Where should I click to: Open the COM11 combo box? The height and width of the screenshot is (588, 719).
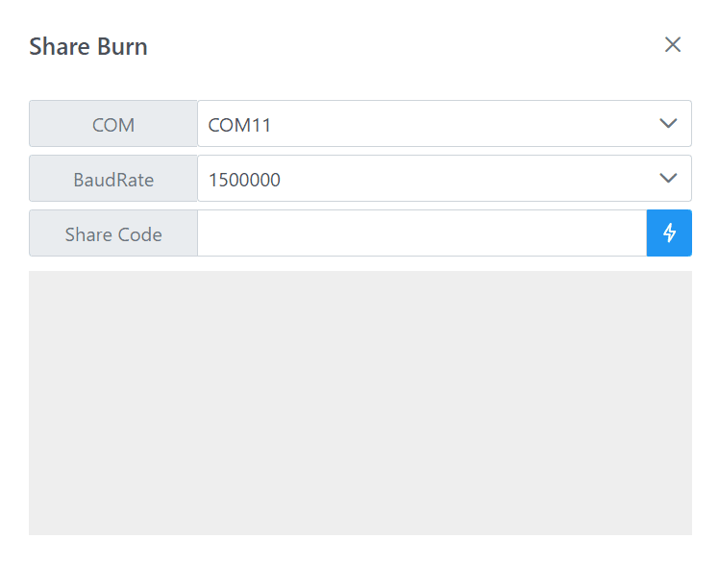click(444, 124)
